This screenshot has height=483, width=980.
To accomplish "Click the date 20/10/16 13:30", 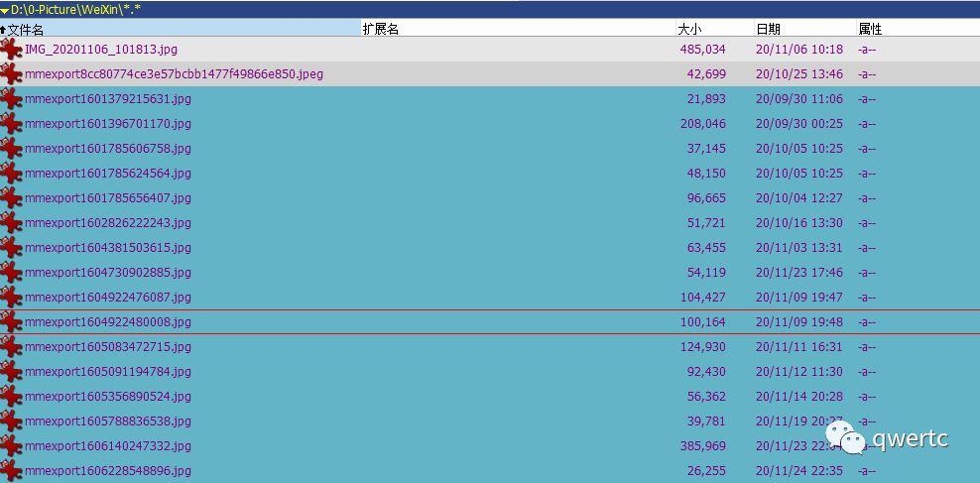I will 799,223.
